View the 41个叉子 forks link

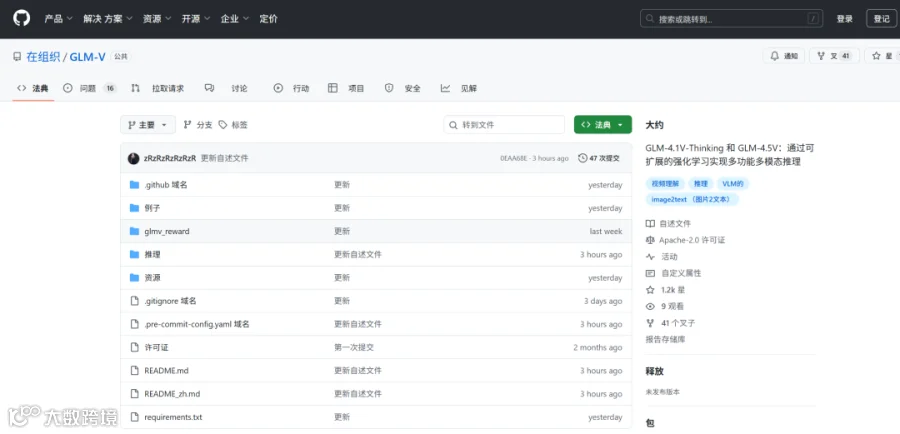pos(670,323)
